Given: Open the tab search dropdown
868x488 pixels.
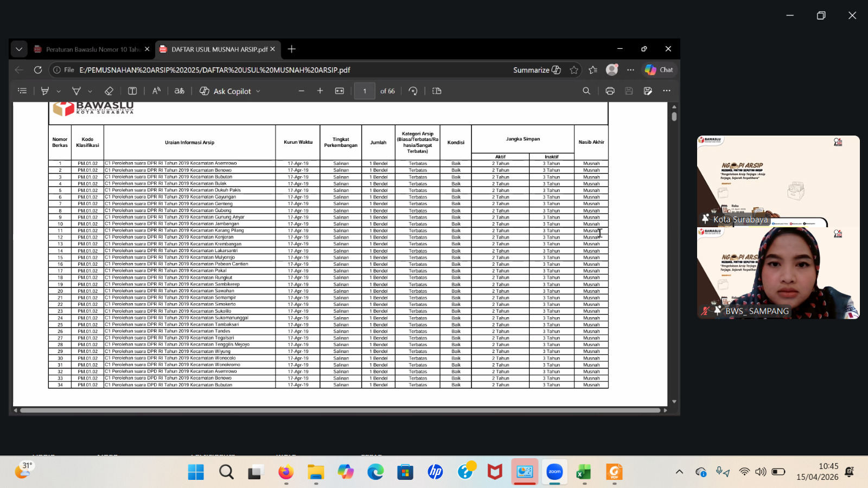Looking at the screenshot, I should click(x=19, y=49).
